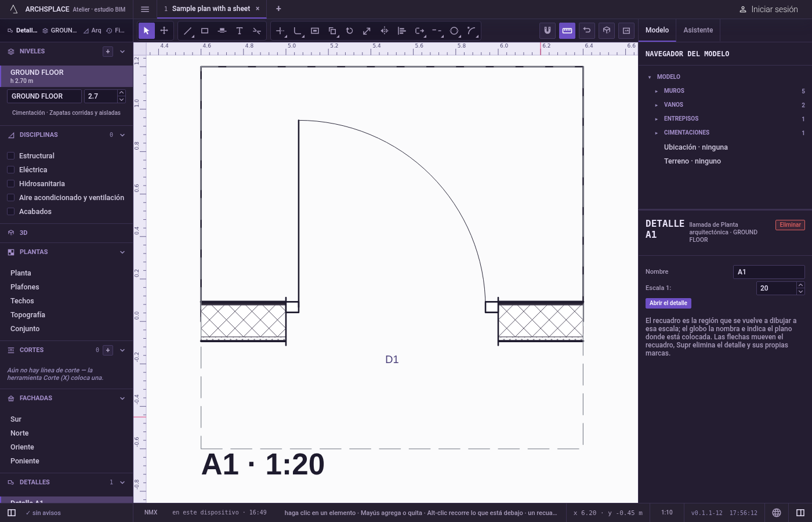This screenshot has width=812, height=522.
Task: Click the Eliminar button
Action: [790, 225]
